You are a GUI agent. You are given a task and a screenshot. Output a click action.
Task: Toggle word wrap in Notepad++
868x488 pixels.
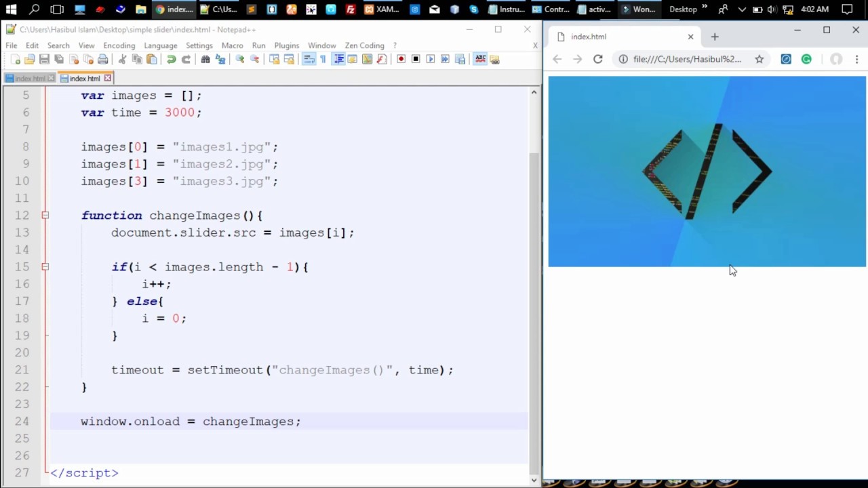[x=309, y=60]
